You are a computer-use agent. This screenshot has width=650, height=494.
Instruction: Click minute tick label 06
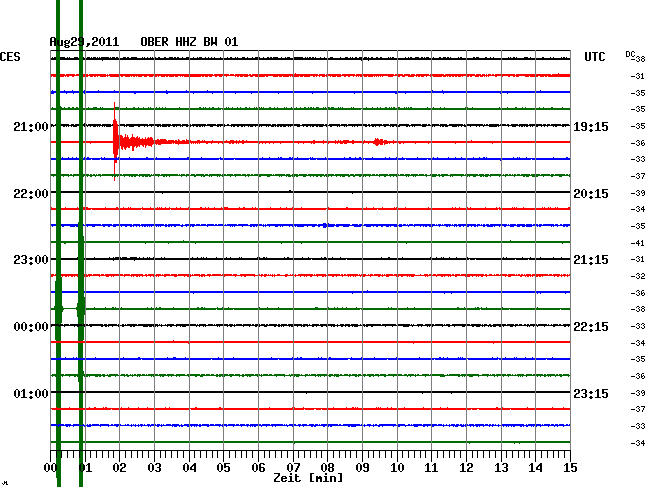tap(258, 468)
